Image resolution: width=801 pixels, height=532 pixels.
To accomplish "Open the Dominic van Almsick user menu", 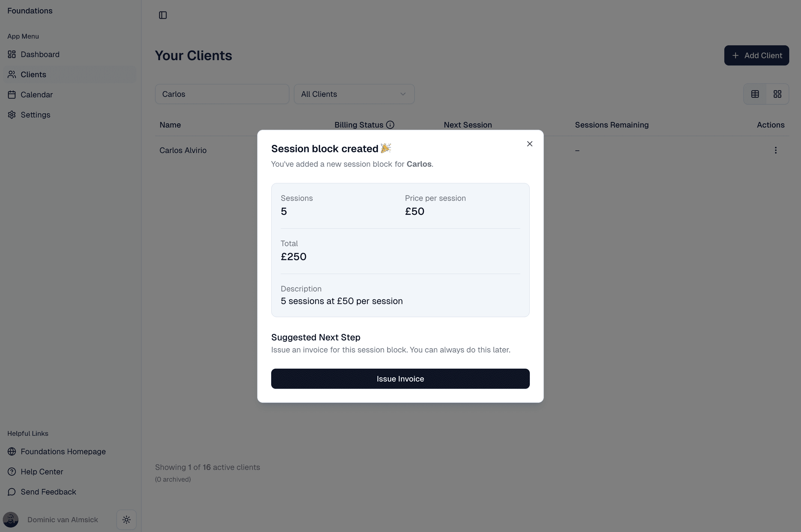I will point(62,519).
